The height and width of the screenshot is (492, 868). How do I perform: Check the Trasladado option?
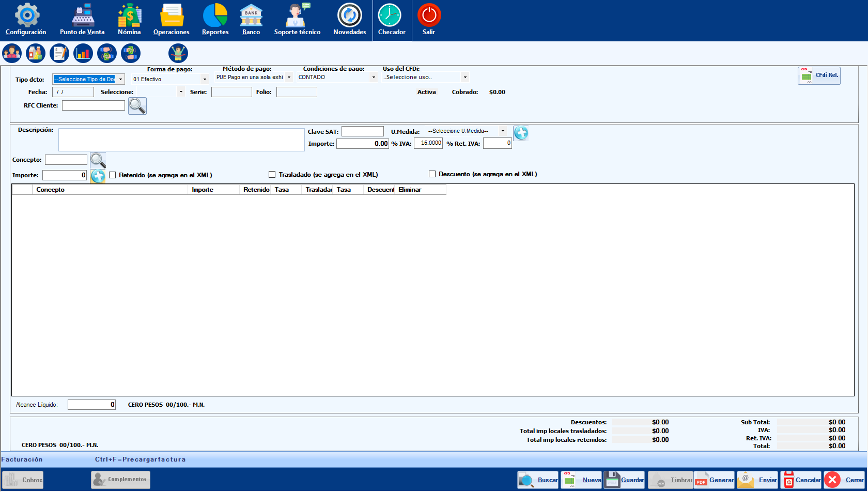pyautogui.click(x=272, y=175)
